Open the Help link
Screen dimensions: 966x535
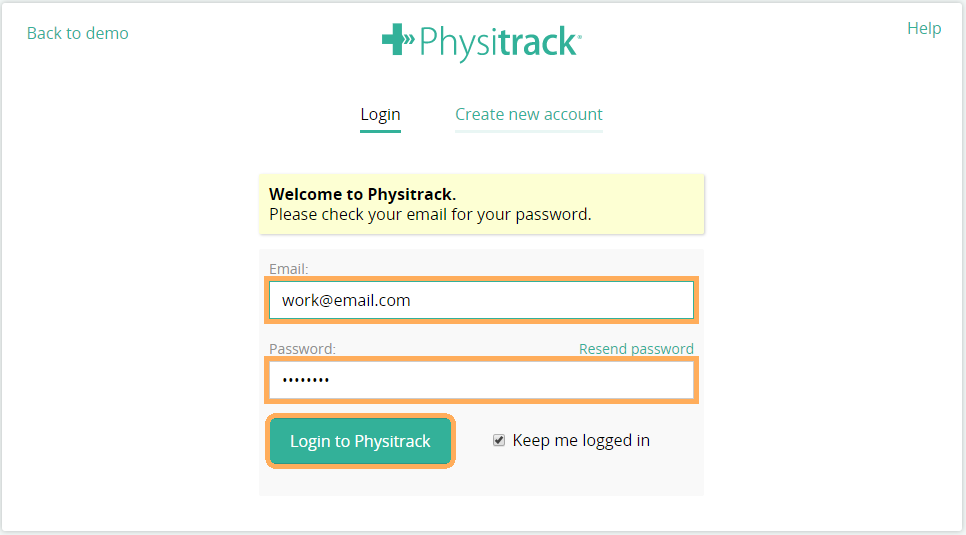coord(924,28)
